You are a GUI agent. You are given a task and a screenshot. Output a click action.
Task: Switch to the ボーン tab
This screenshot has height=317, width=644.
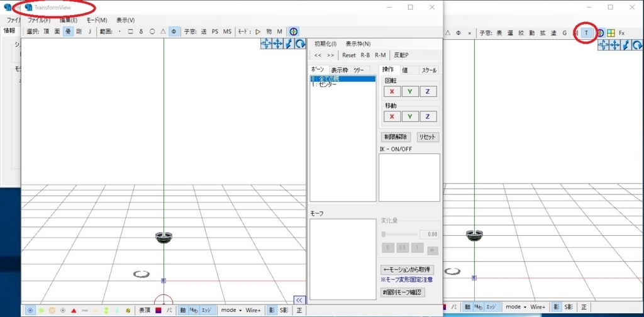point(319,69)
